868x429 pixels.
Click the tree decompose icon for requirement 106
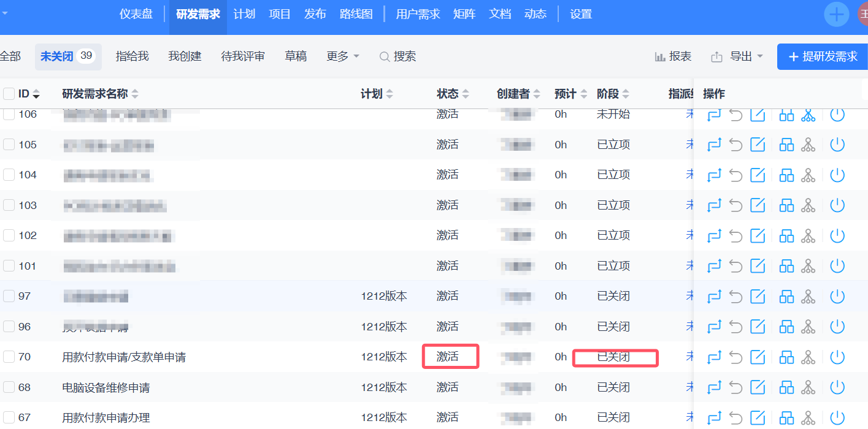(808, 115)
